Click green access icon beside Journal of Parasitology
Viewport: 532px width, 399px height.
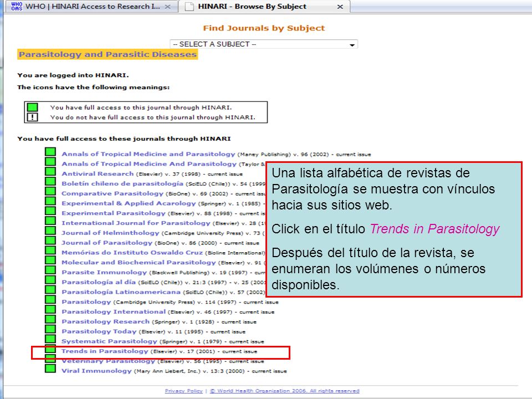[x=50, y=240]
